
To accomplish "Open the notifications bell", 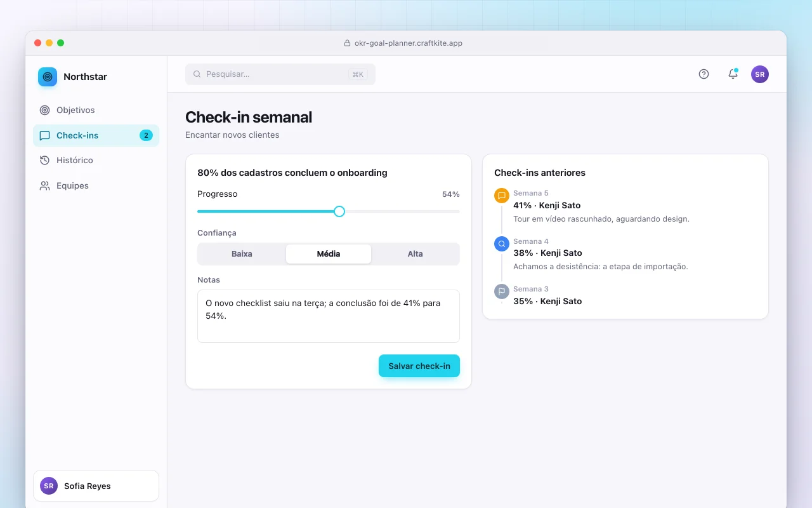I will coord(733,74).
